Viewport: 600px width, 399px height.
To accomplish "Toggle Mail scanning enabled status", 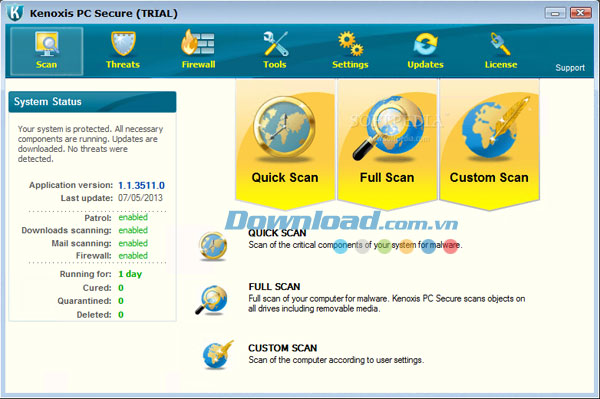I will 133,243.
